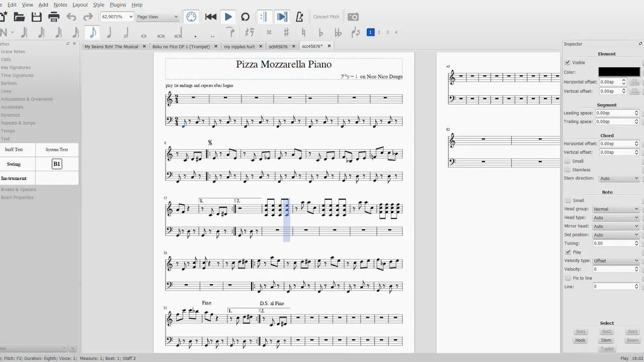
Task: Add a tie to the note
Action: coord(231,33)
